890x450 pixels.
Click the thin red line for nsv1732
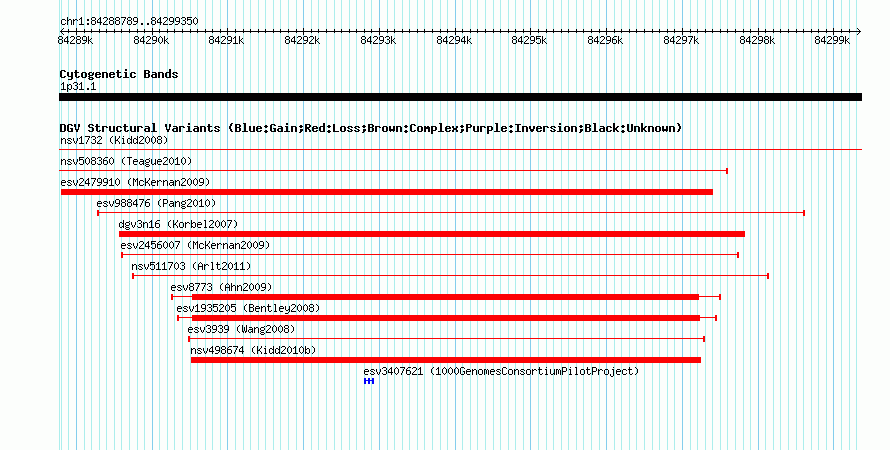[460, 150]
